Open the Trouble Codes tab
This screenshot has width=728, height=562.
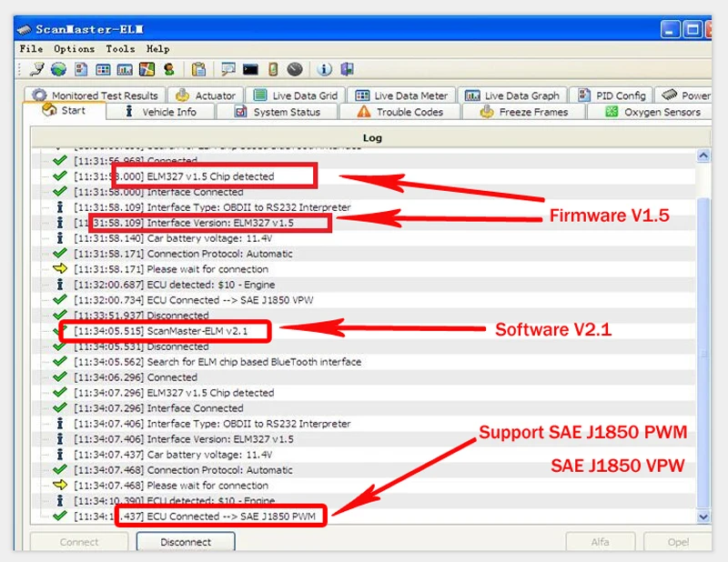(x=399, y=112)
